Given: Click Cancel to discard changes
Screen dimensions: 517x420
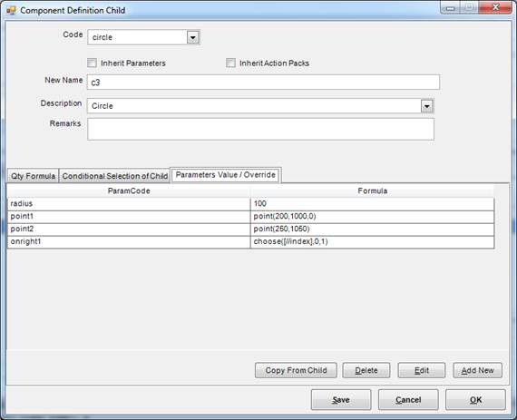Looking at the screenshot, I should coord(408,400).
